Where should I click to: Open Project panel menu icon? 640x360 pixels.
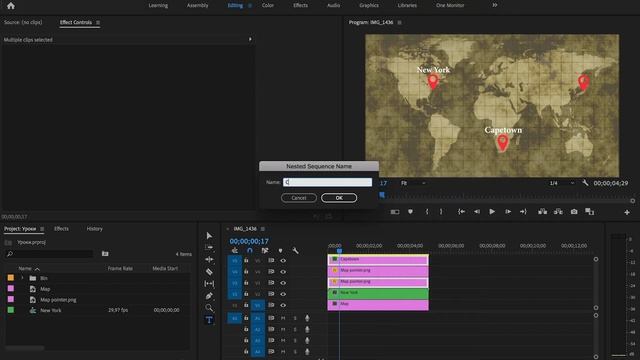click(x=42, y=229)
